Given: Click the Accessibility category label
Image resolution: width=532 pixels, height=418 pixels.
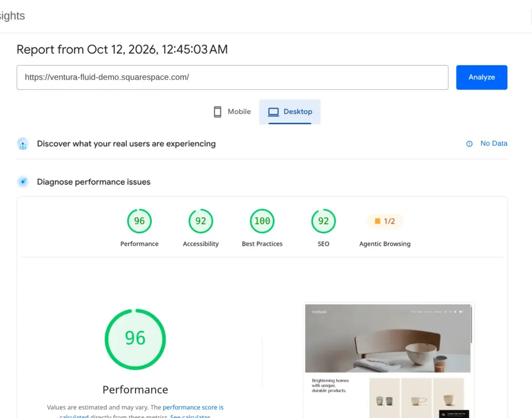Looking at the screenshot, I should pyautogui.click(x=201, y=244).
